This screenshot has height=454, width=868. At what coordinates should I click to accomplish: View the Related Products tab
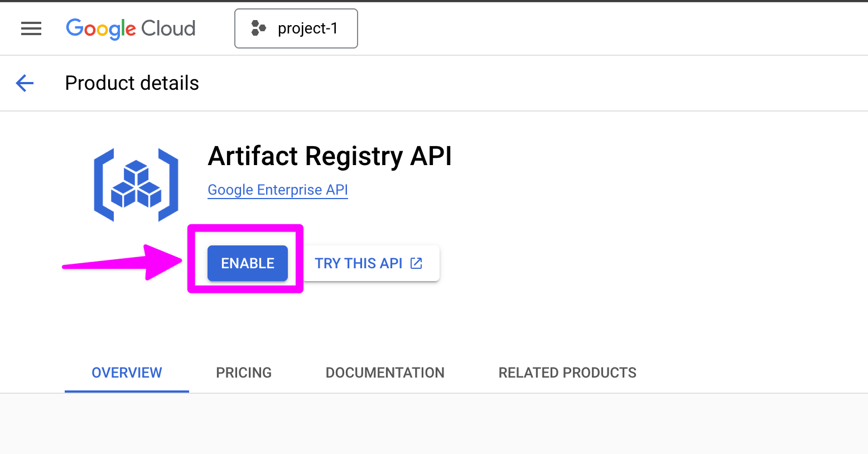(567, 373)
